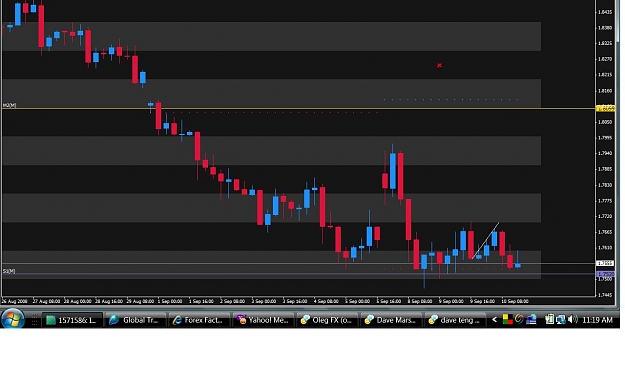
Task: Click the '2 Sep 08:00' time axis label
Action: 232,301
